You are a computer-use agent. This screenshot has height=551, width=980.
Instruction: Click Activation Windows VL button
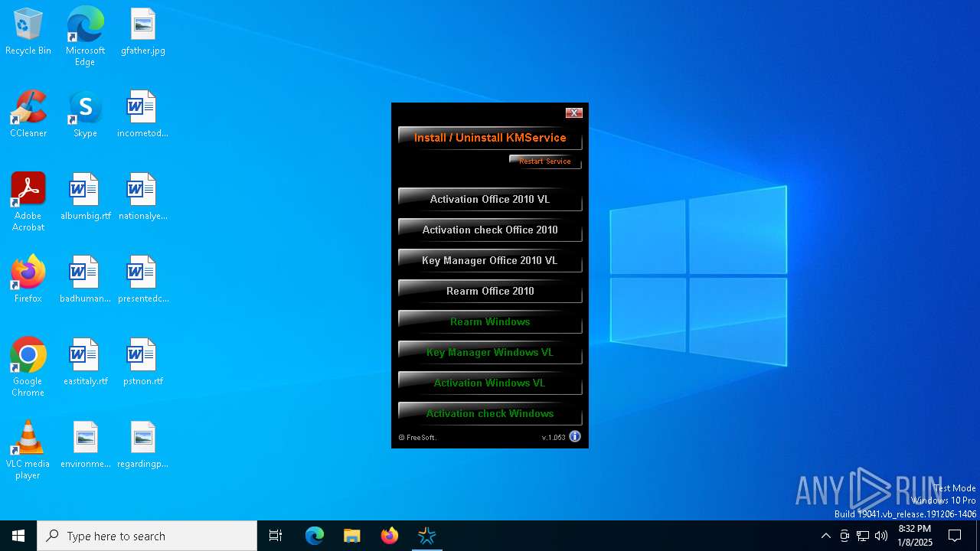490,383
